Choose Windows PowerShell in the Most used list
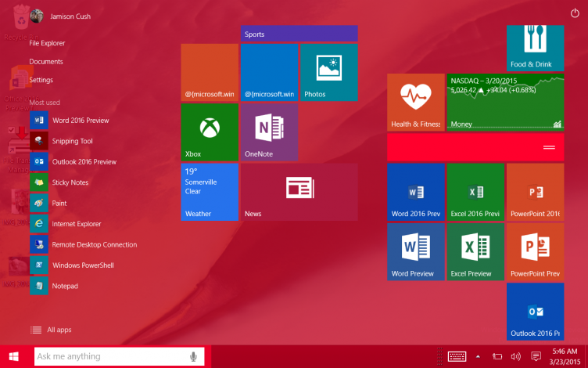 [82, 265]
